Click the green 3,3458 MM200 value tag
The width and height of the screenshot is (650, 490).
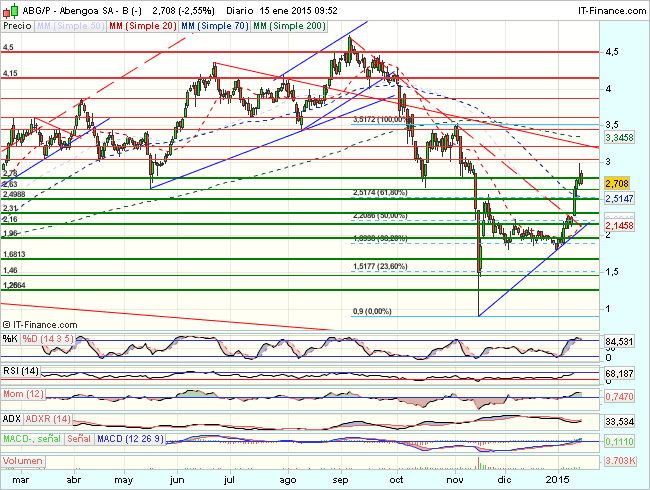tap(619, 137)
